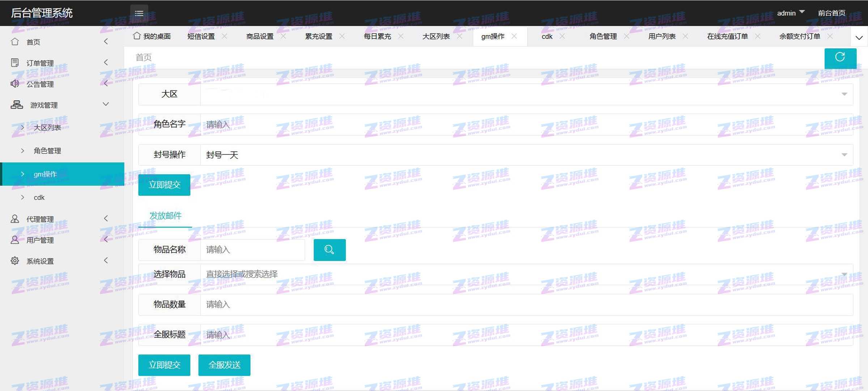
Task: Open 订单管理 via its document icon
Action: 15,63
